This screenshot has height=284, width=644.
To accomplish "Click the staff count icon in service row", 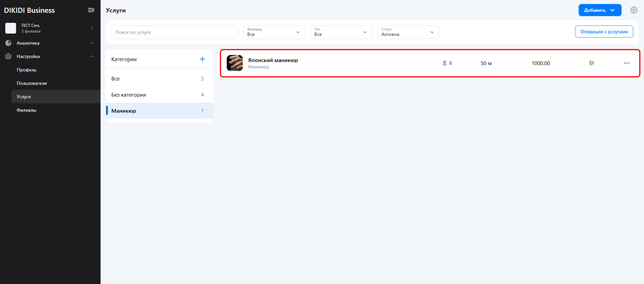I will click(x=445, y=63).
